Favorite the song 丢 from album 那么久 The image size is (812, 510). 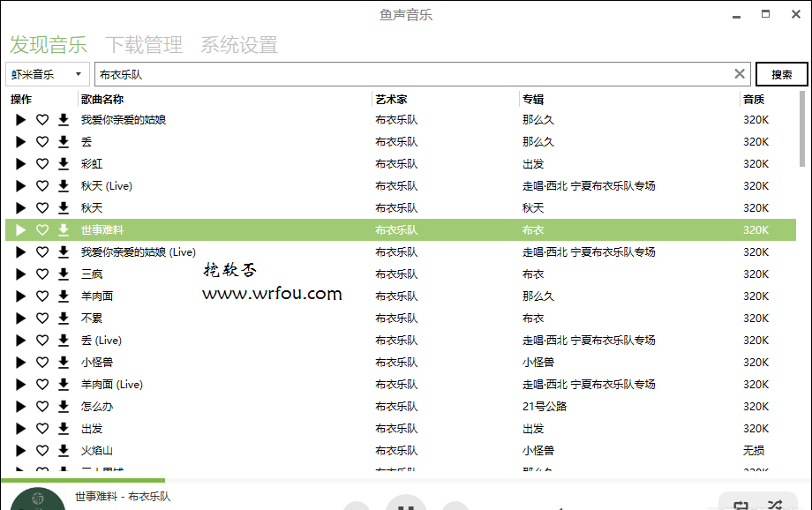point(42,142)
